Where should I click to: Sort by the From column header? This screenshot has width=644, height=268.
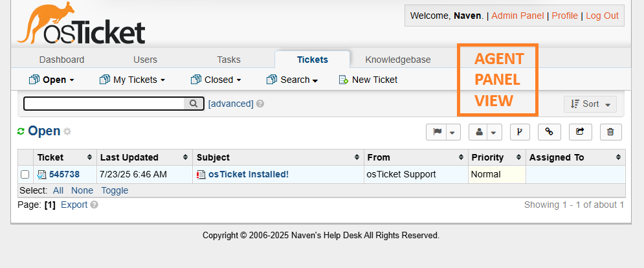[416, 157]
